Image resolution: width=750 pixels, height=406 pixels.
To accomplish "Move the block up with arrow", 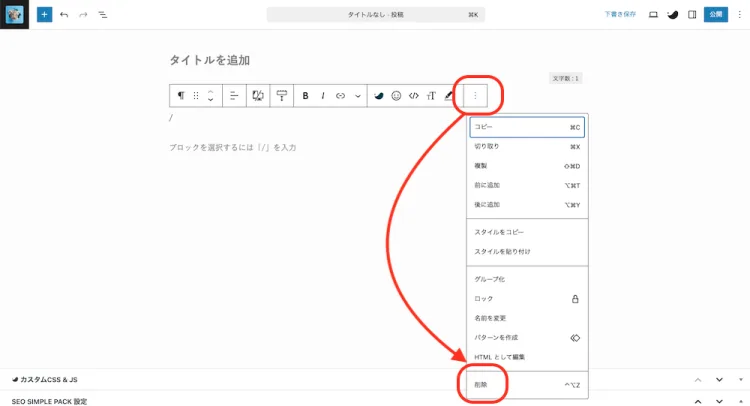I will 210,92.
